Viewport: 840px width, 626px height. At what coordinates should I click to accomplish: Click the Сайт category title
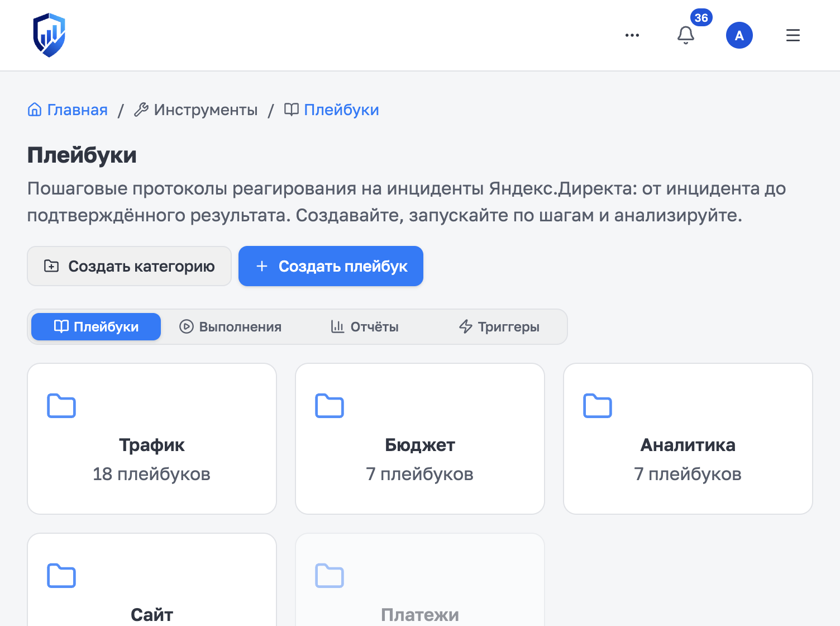152,615
